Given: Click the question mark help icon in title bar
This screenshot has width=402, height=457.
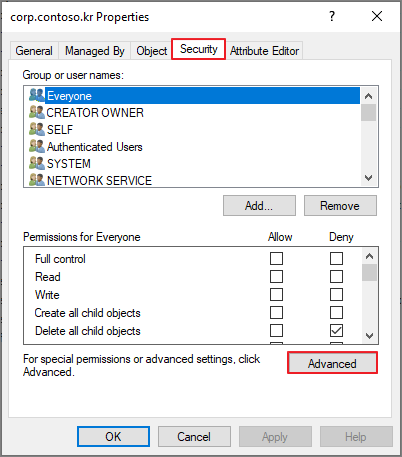Looking at the screenshot, I should point(332,16).
